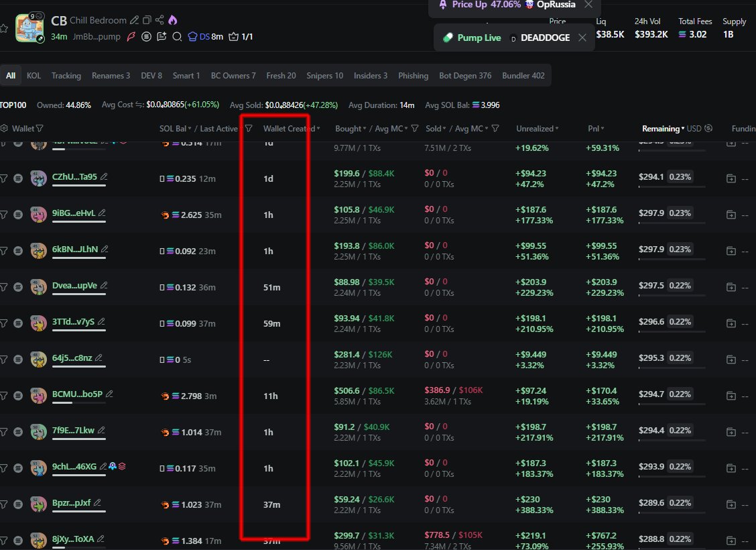
Task: Click the rename pencil next to wallet CZhU...Ta95
Action: 104,177
